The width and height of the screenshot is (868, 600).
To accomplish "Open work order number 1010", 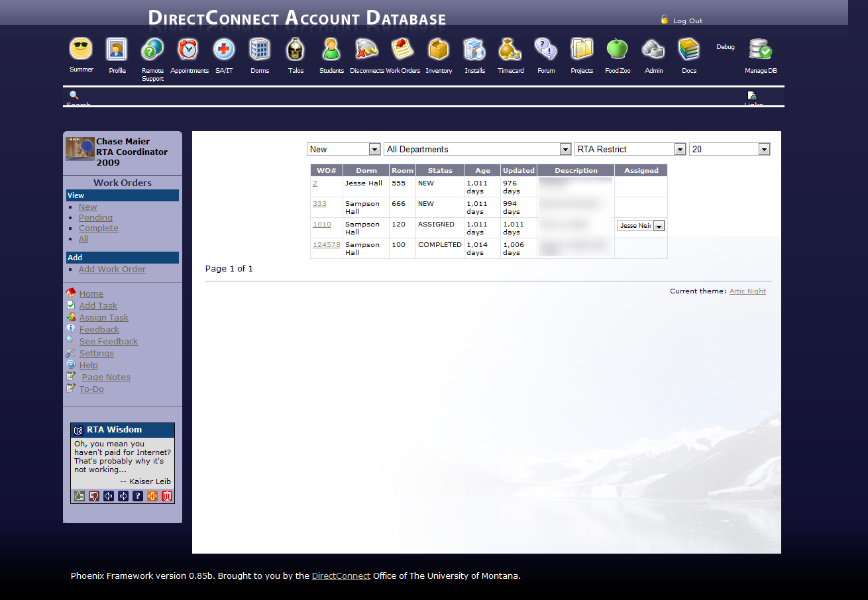I will point(322,225).
